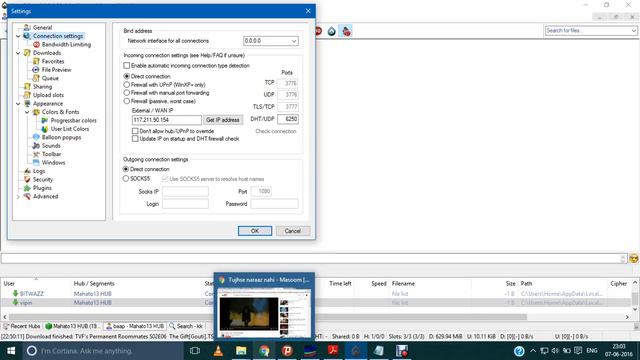
Task: Check Update IP on startup and DHT firewall check
Action: [135, 139]
